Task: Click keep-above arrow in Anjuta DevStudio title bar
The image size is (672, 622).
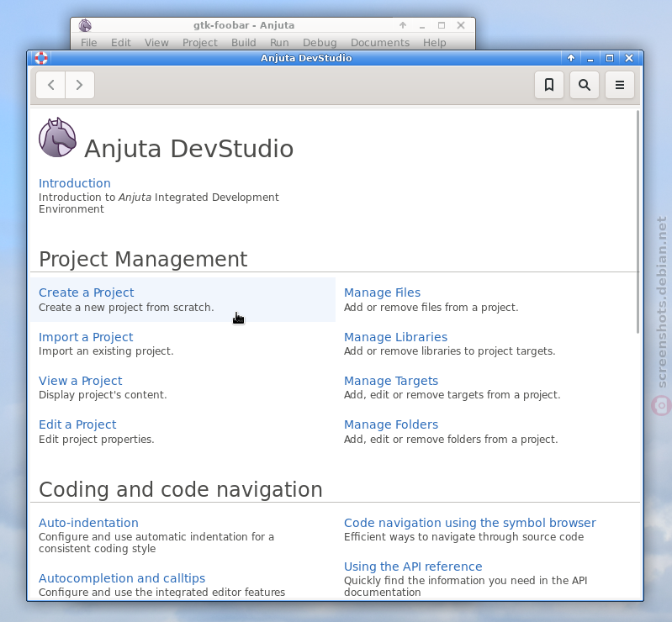Action: click(x=571, y=58)
